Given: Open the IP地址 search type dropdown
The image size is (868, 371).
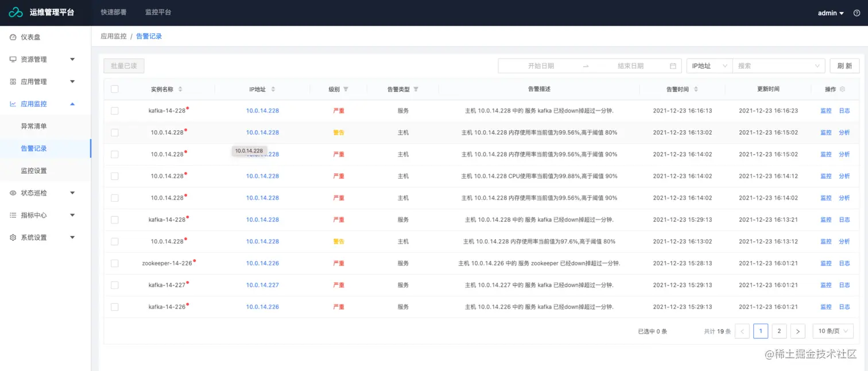Looking at the screenshot, I should [x=710, y=66].
